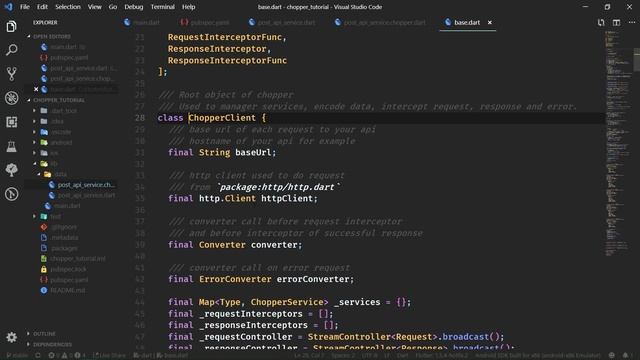Viewport: 640px width, 360px height.
Task: Click the ErrorConverter type on line 42
Action: pos(235,279)
